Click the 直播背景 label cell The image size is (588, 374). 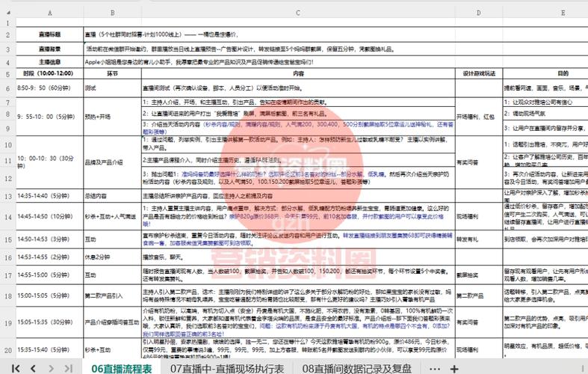coord(49,49)
